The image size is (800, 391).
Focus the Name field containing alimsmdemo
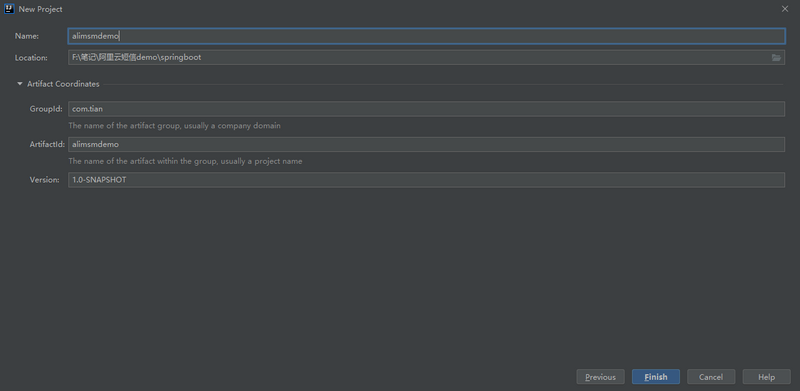tap(427, 36)
